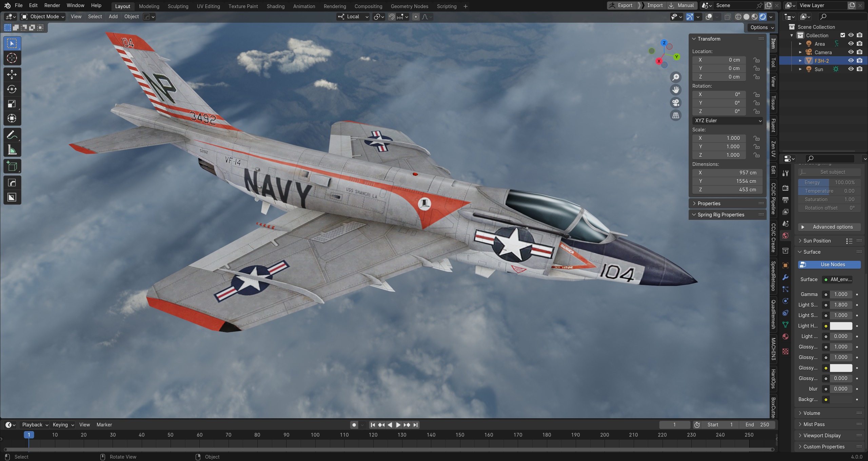Switch to Wireframe viewport shading
Screen dimensions: 868x461
(x=738, y=17)
